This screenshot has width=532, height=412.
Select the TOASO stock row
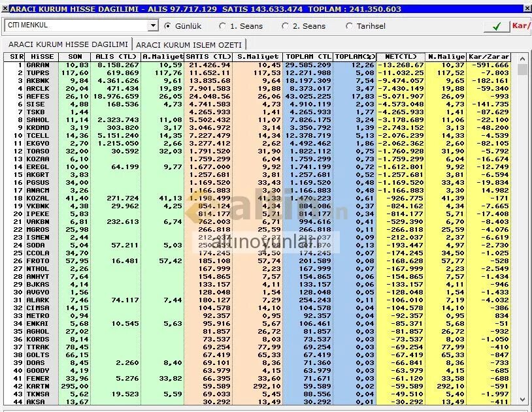258,151
